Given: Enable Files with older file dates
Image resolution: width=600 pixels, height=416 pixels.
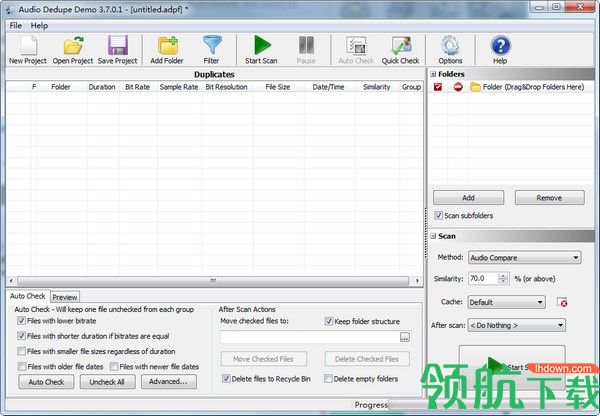Looking at the screenshot, I should pyautogui.click(x=22, y=367).
